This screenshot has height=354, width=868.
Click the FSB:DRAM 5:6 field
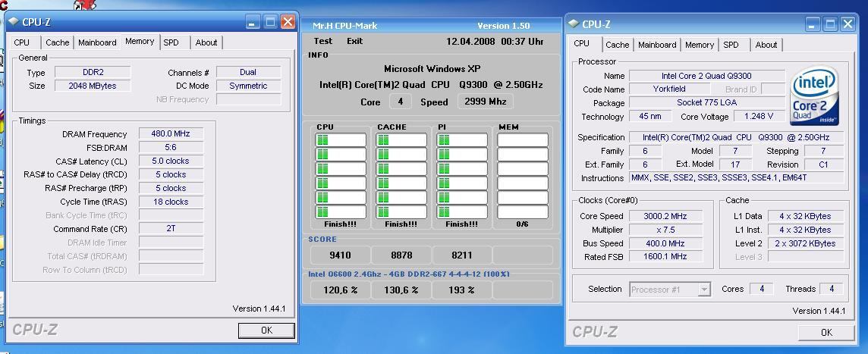pyautogui.click(x=171, y=148)
